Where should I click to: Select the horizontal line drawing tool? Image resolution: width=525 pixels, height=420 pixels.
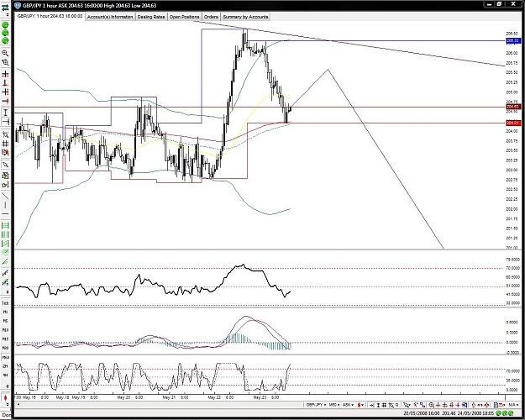tap(5, 213)
